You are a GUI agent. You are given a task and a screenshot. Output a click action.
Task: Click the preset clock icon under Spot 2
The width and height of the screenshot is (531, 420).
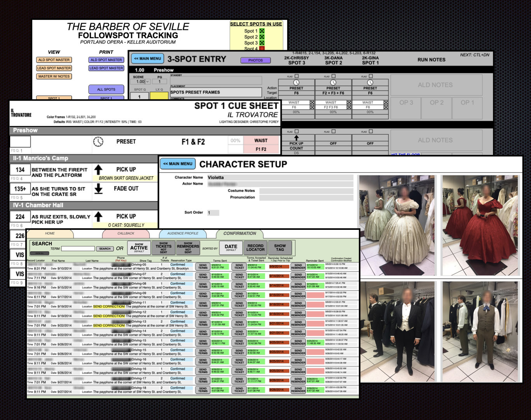click(x=333, y=82)
